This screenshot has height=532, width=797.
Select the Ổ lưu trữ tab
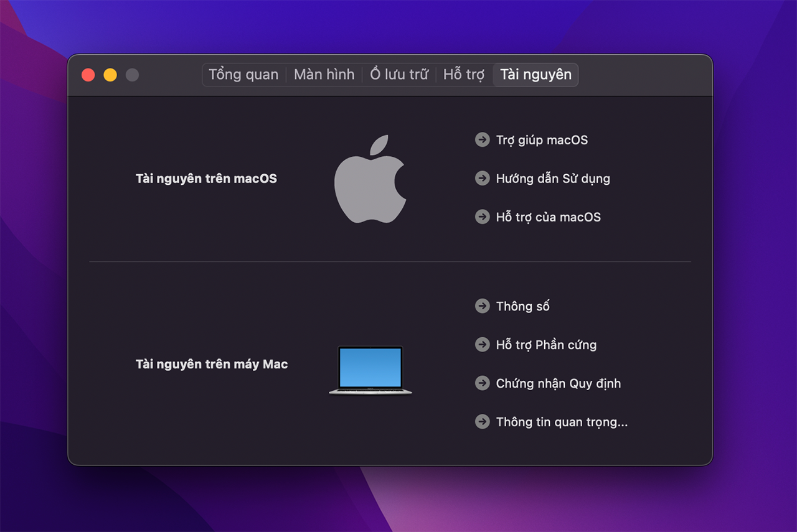pyautogui.click(x=399, y=75)
